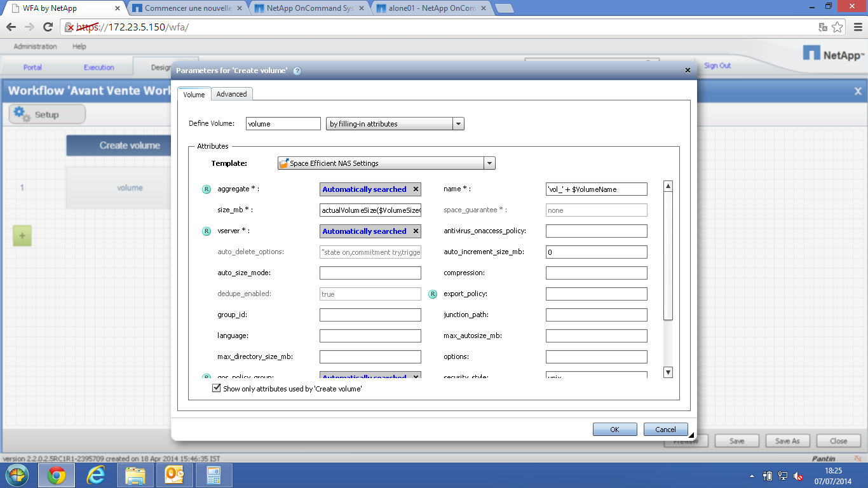Click the Save button in the workflow window

pyautogui.click(x=737, y=441)
